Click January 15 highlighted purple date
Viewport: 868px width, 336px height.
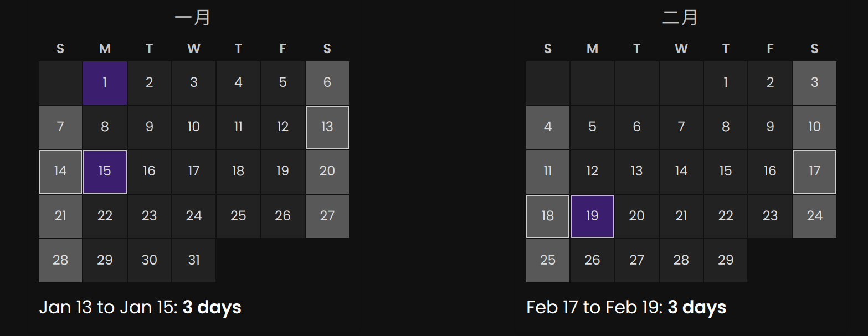click(x=105, y=172)
